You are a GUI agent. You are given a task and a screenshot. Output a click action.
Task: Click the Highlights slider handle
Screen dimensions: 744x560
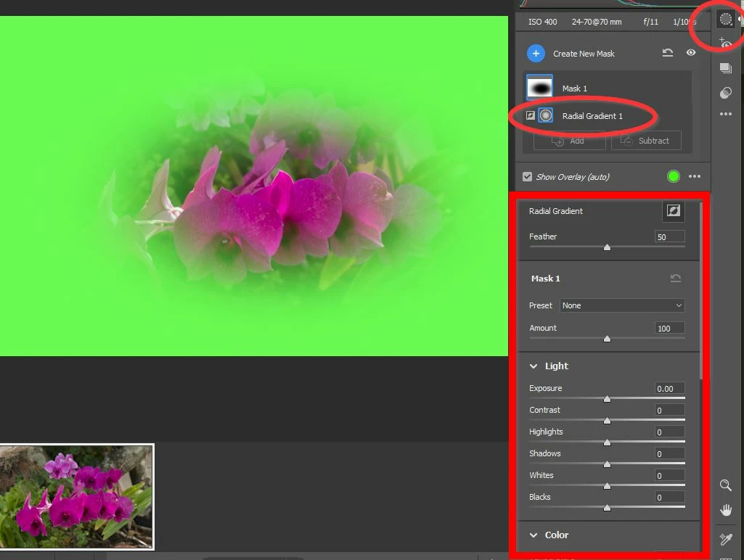click(x=607, y=443)
